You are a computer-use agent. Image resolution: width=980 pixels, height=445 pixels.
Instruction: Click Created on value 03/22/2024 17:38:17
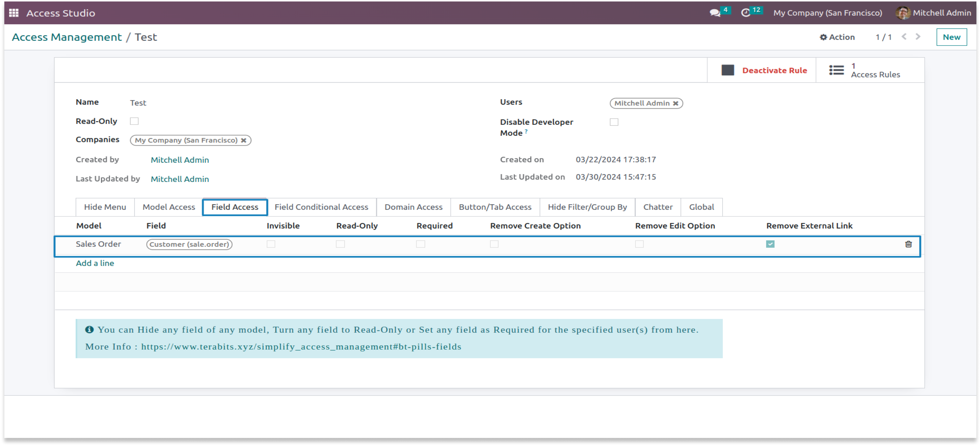point(616,160)
